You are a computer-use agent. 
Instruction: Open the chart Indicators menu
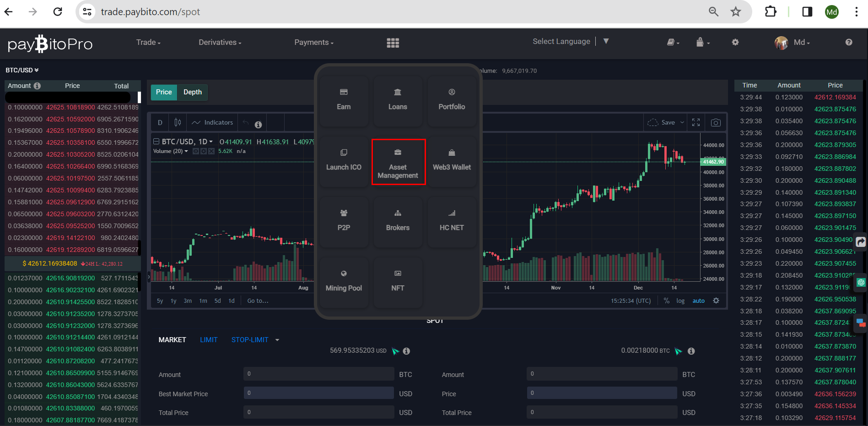click(212, 122)
